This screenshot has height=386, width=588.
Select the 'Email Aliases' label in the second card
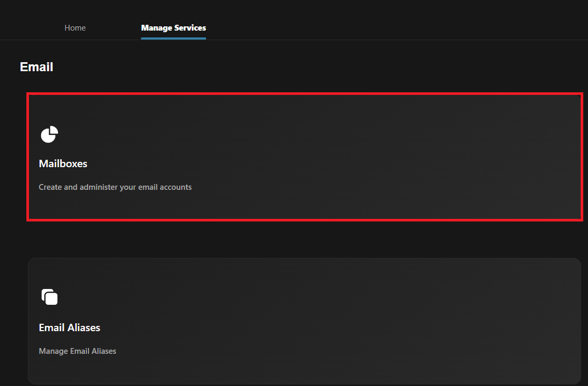point(70,328)
